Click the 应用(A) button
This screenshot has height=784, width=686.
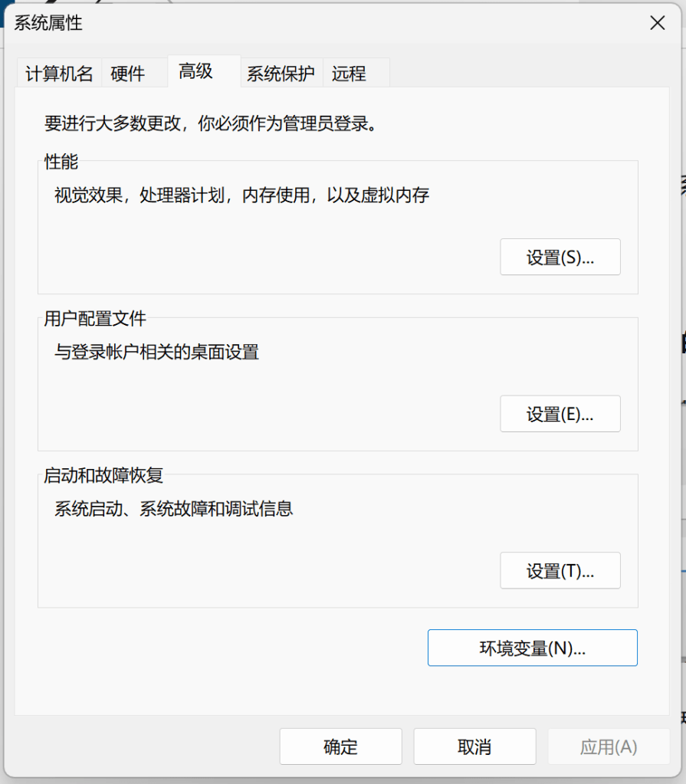[609, 747]
